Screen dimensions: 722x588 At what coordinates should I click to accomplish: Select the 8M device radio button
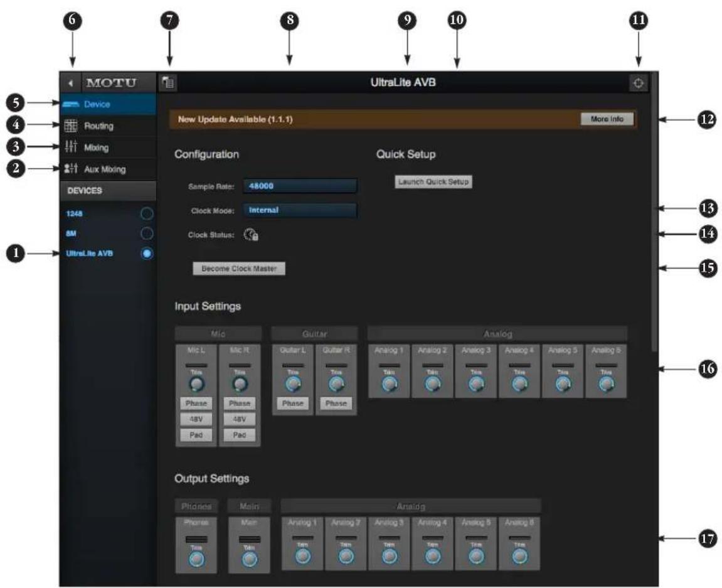click(x=147, y=233)
